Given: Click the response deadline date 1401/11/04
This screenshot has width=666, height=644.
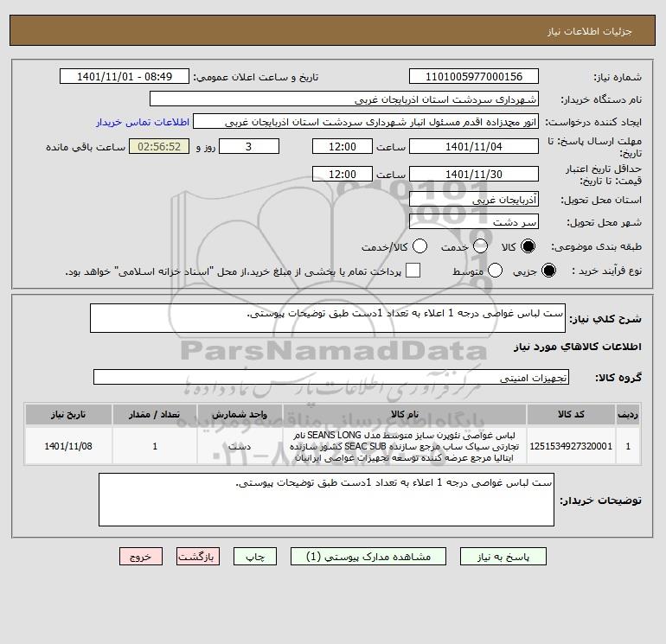Looking at the screenshot, I should pyautogui.click(x=474, y=146).
